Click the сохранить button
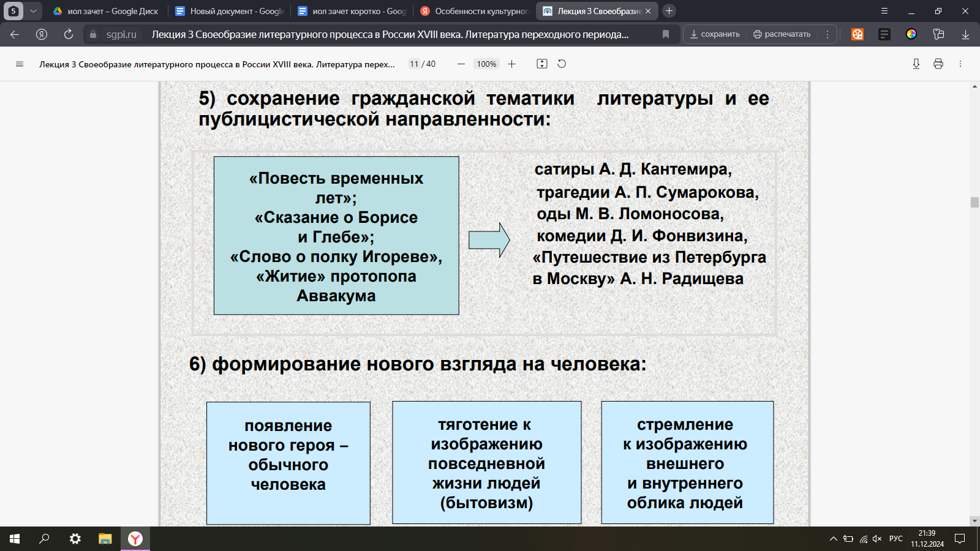Screen dimensions: 980x551 715,34
